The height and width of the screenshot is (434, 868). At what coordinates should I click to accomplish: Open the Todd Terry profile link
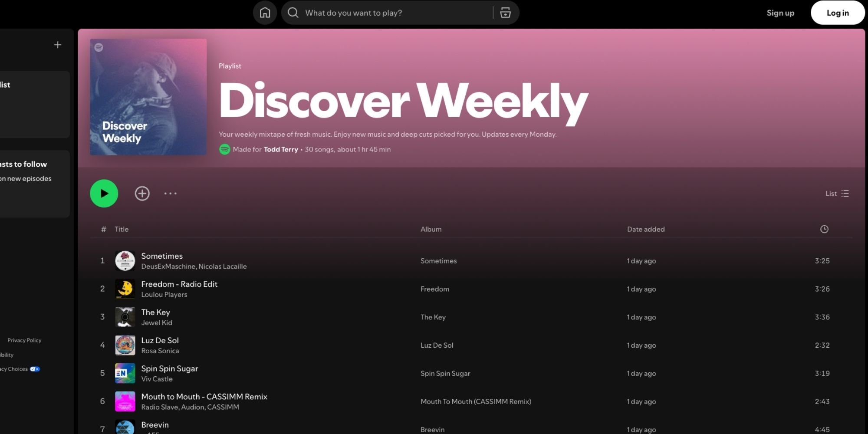pyautogui.click(x=281, y=149)
